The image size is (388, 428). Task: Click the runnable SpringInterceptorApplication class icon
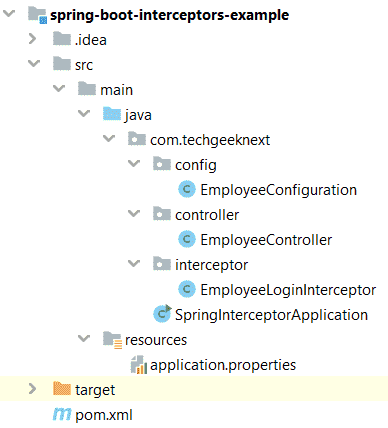[x=162, y=314]
